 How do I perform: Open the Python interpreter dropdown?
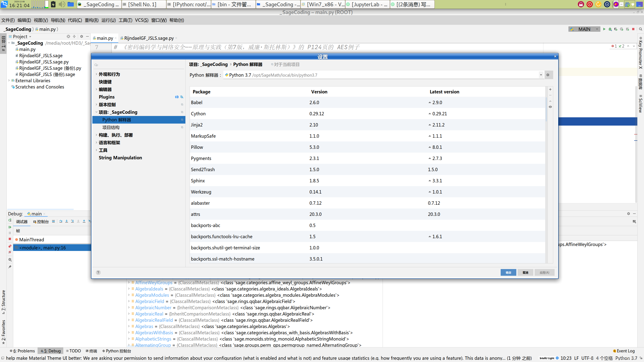(541, 75)
